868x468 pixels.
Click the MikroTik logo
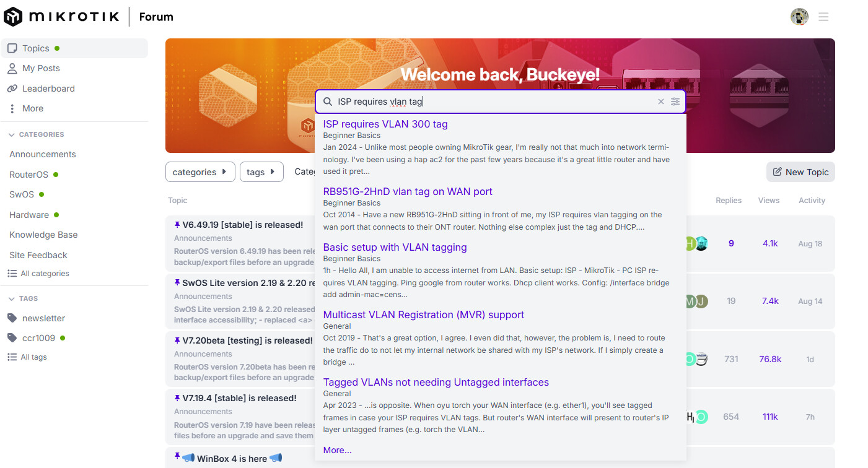tap(61, 17)
